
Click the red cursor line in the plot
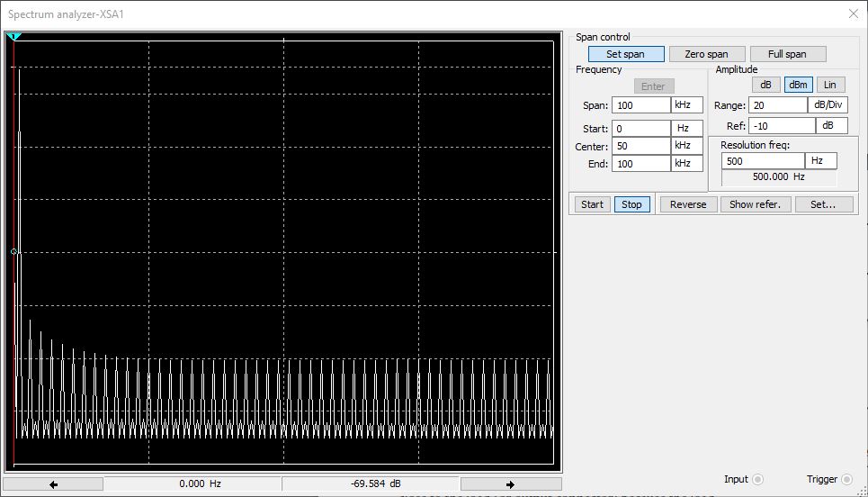13,252
